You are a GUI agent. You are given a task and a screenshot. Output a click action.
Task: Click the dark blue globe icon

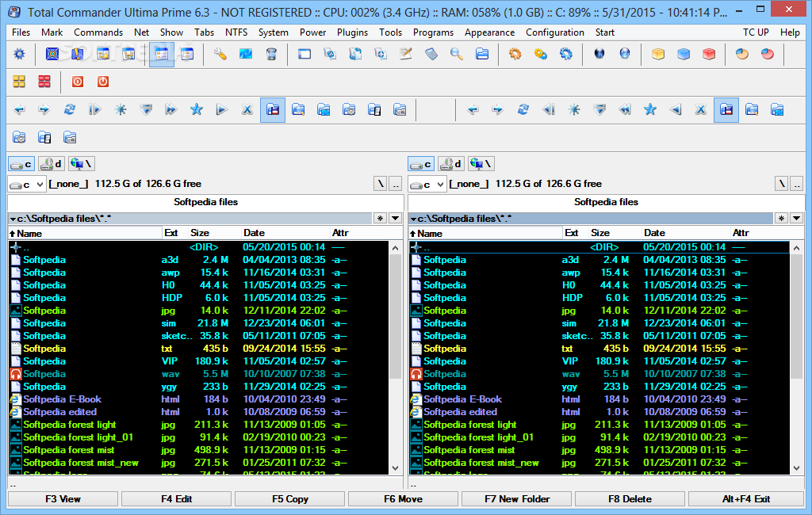pos(599,54)
